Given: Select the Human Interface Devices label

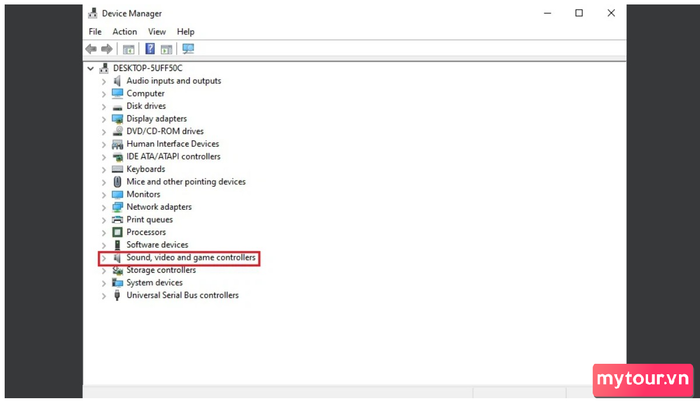Looking at the screenshot, I should click(173, 144).
